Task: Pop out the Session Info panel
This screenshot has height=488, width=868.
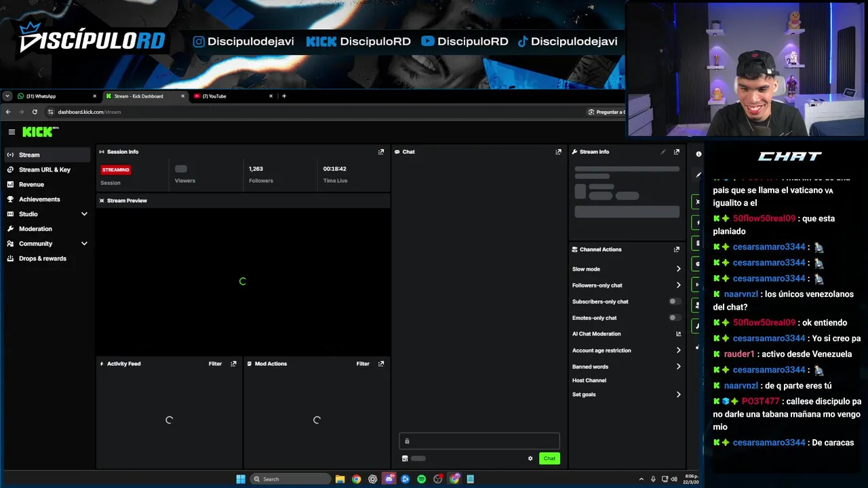Action: 381,152
